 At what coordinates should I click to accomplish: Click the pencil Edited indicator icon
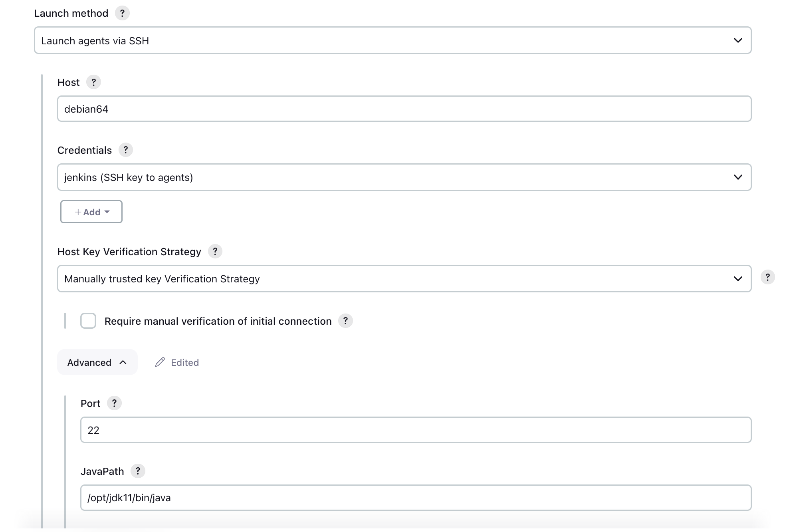click(160, 362)
